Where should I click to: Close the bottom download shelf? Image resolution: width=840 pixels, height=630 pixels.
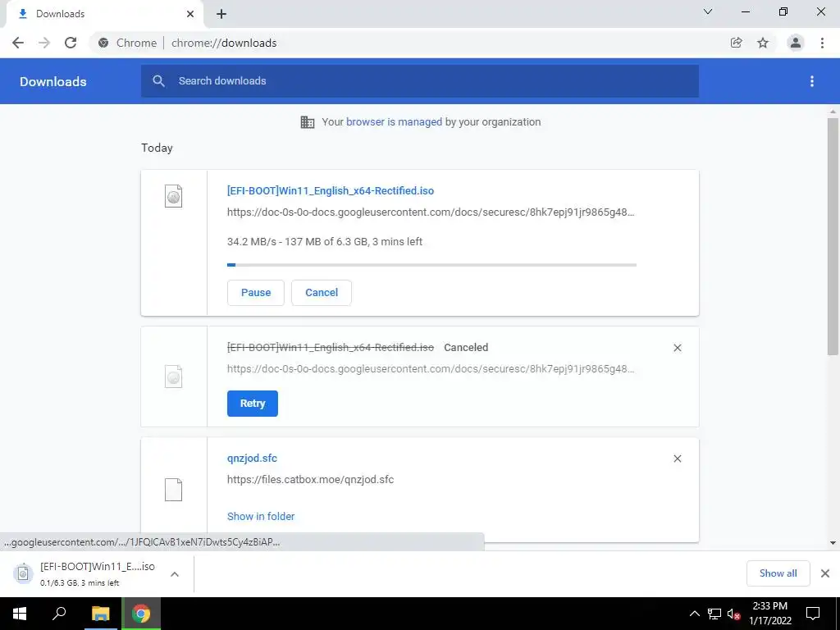point(825,573)
